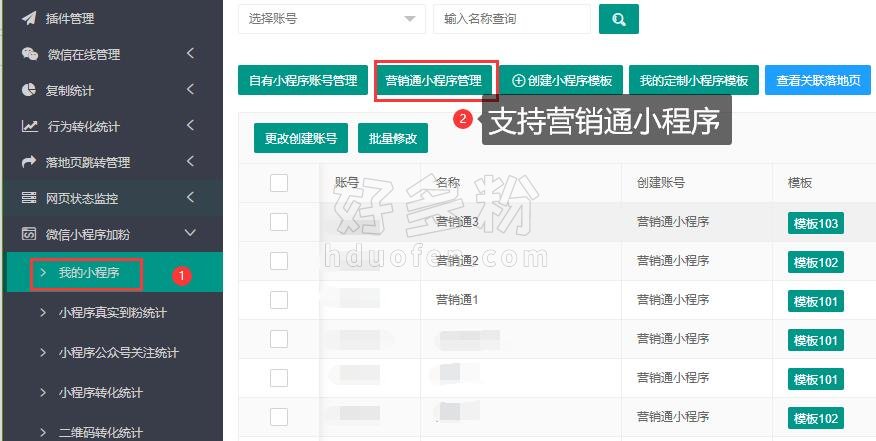876x441 pixels.
Task: Click the 创建小程序模板 button
Action: [562, 80]
